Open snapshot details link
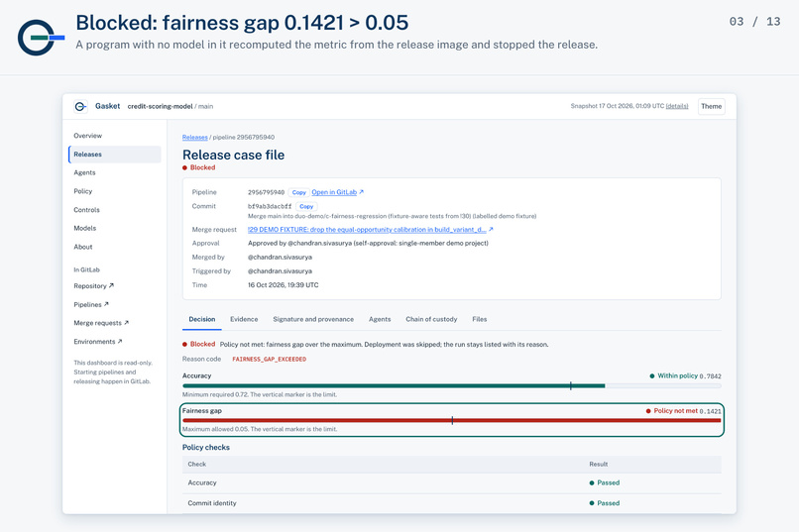The image size is (799, 532). tap(677, 106)
